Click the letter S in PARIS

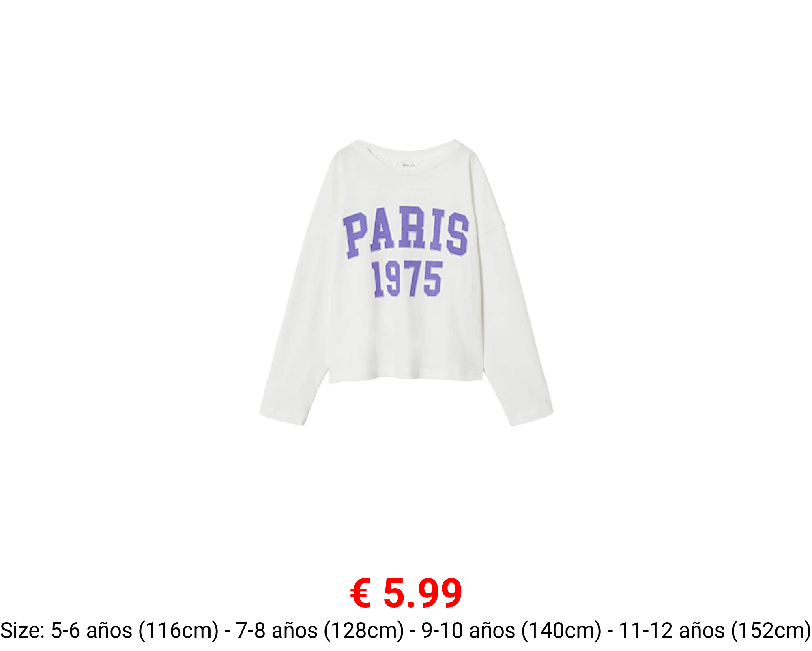pyautogui.click(x=457, y=234)
